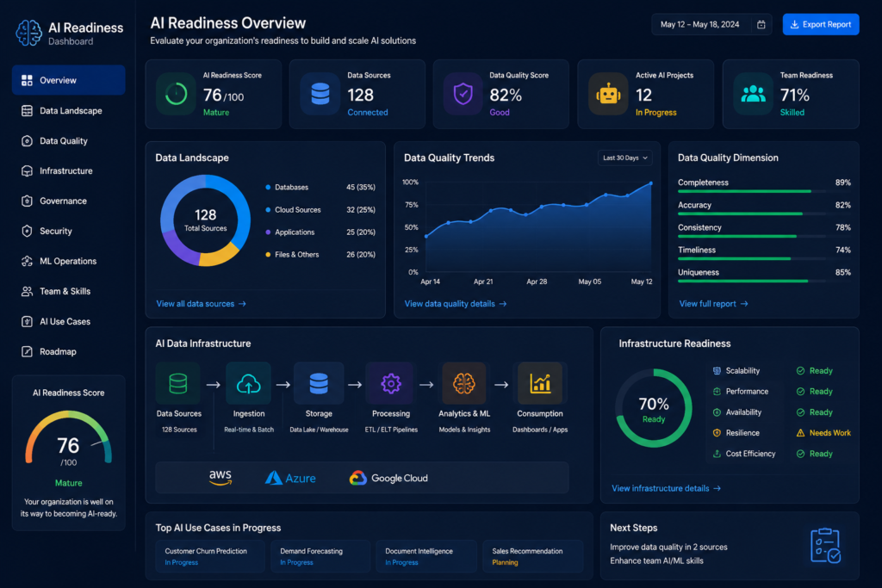Screen dimensions: 882x588
Task: Click the Data Quality Score shield icon
Action: pyautogui.click(x=463, y=94)
